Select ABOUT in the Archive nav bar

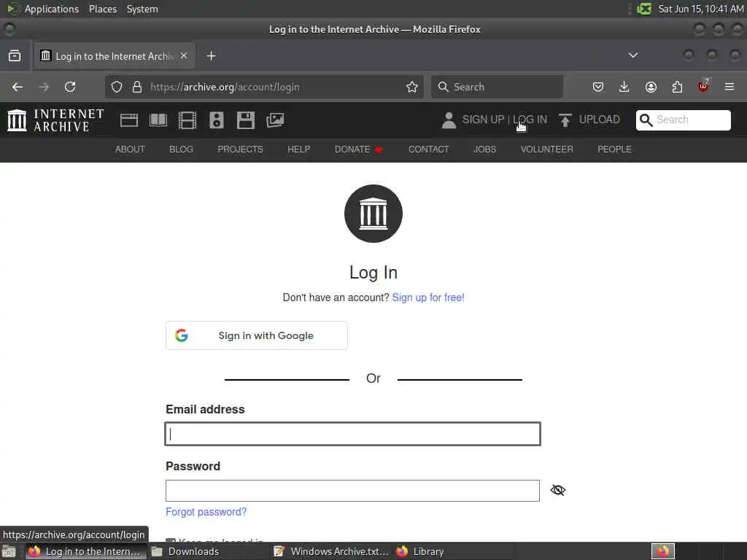point(130,149)
